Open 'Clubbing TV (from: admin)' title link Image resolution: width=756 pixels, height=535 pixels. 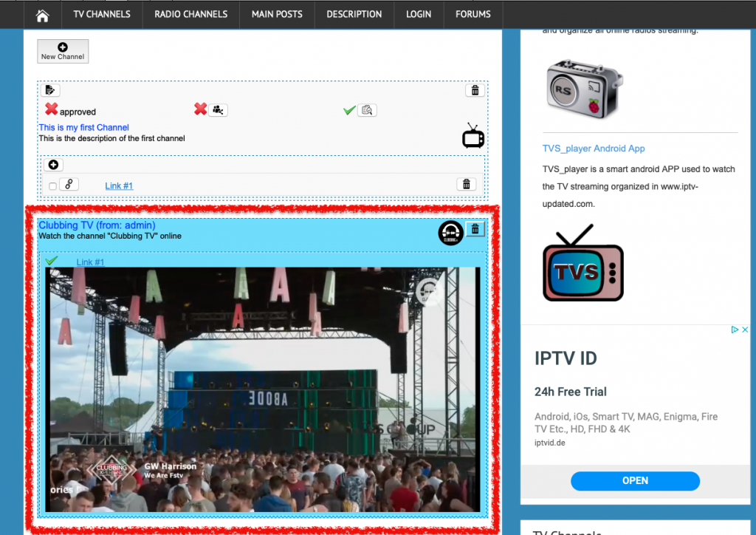coord(97,225)
